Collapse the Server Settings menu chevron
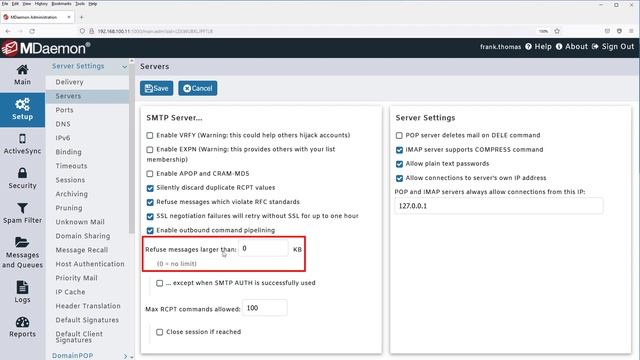This screenshot has height=360, width=640. 124,67
